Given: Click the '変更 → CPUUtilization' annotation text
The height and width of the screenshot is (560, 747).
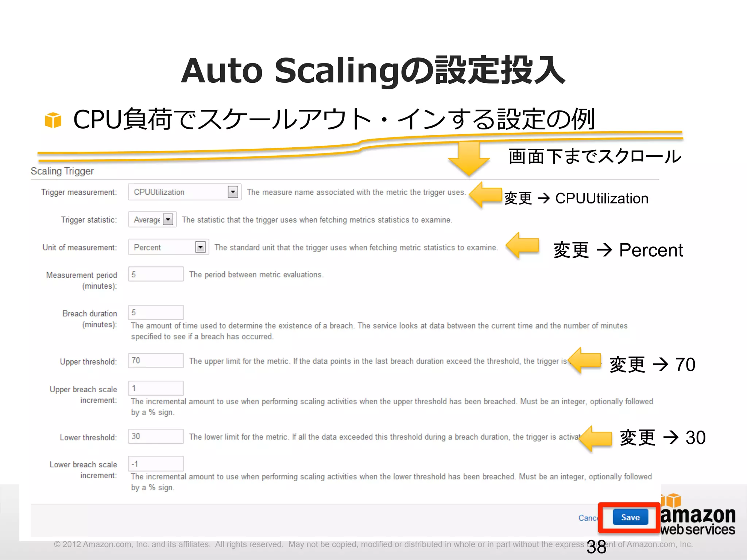Looking at the screenshot, I should 576,198.
